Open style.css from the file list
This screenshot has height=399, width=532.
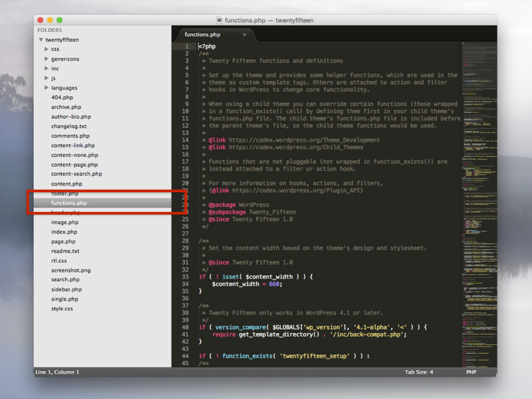(x=62, y=309)
